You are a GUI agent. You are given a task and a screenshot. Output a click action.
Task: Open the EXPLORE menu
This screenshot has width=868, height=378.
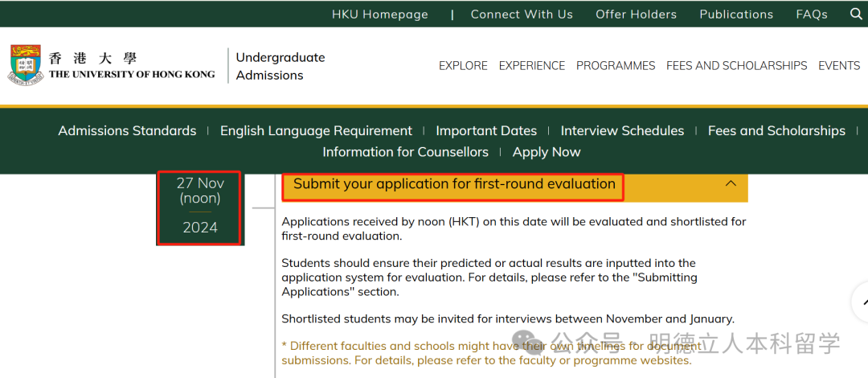(464, 66)
